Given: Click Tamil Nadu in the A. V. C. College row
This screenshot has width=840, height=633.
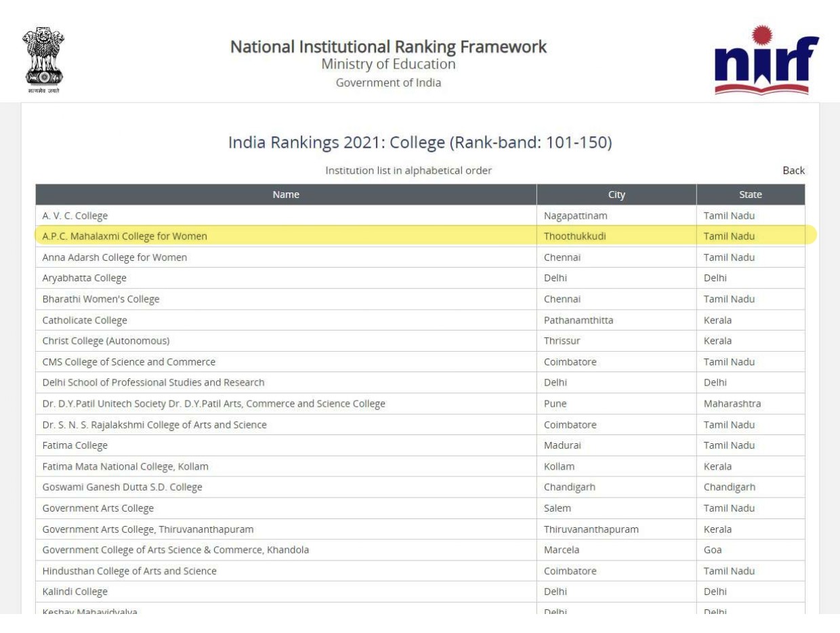Looking at the screenshot, I should [729, 216].
